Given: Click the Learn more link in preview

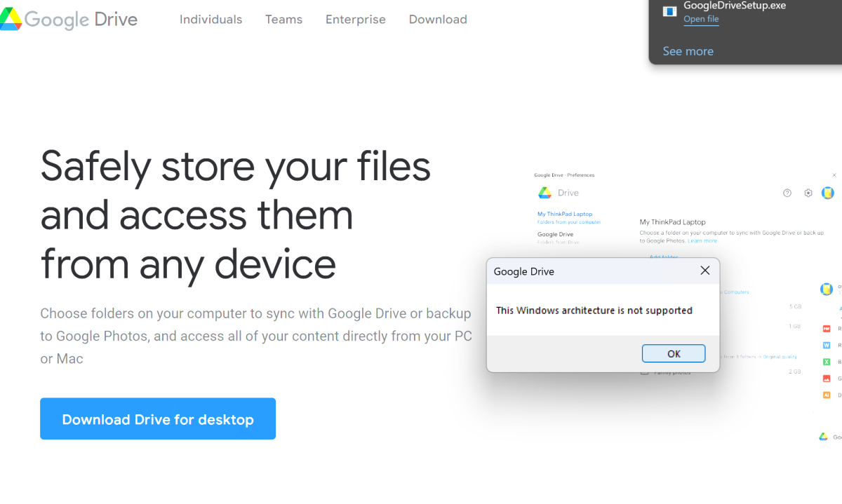Looking at the screenshot, I should point(702,240).
